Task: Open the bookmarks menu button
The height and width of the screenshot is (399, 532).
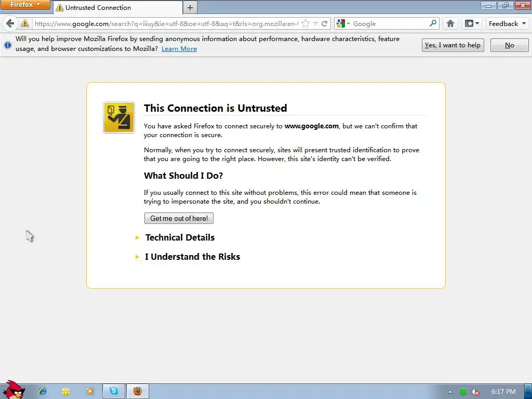Action: [x=472, y=23]
